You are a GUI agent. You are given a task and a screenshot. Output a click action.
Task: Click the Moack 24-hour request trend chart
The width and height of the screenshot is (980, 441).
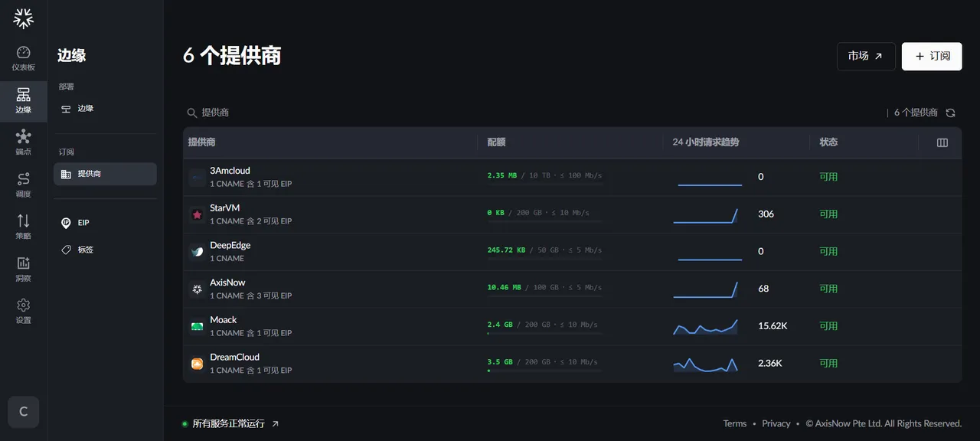(x=706, y=327)
